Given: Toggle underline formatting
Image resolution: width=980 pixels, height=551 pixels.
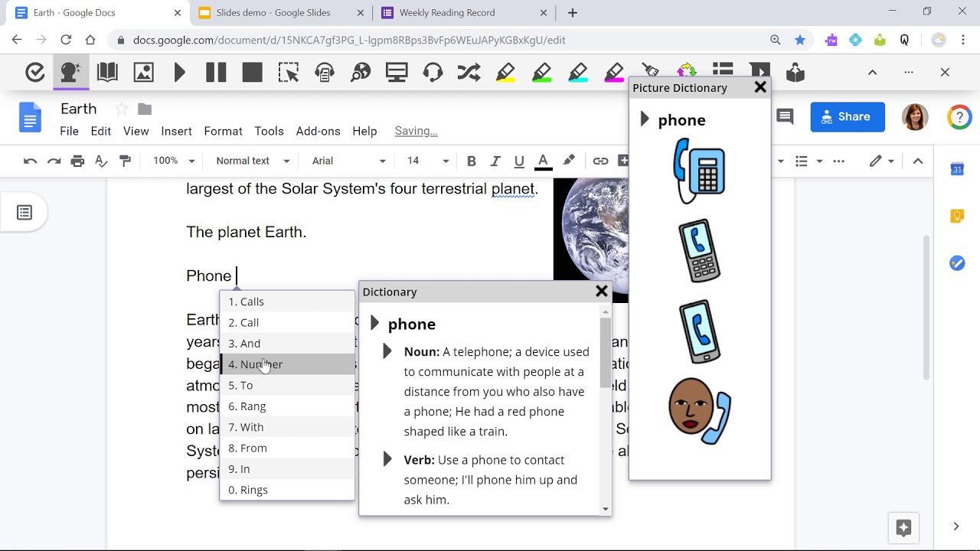Looking at the screenshot, I should coord(519,161).
